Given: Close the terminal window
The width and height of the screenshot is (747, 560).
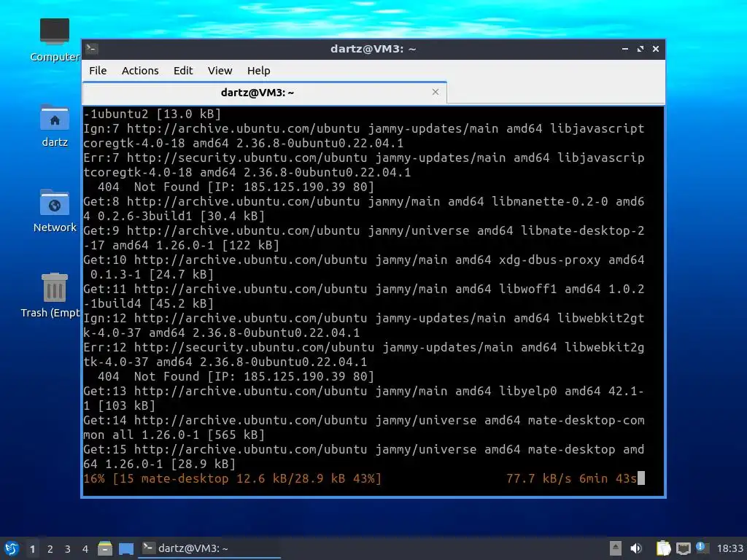Looking at the screenshot, I should (x=656, y=49).
